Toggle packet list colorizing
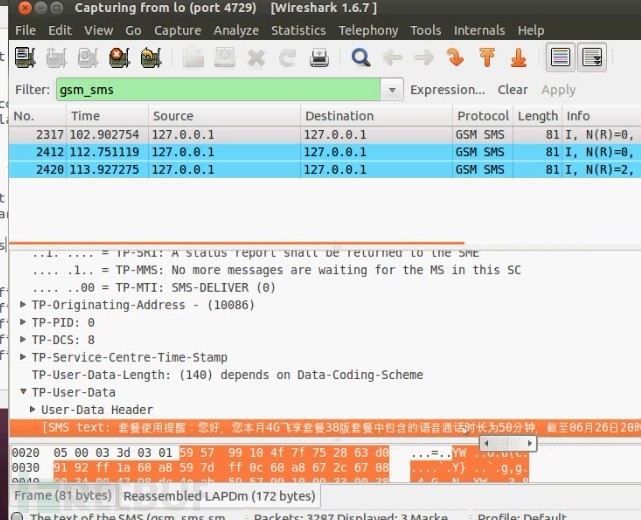Image resolution: width=641 pixels, height=520 pixels. [x=560, y=57]
